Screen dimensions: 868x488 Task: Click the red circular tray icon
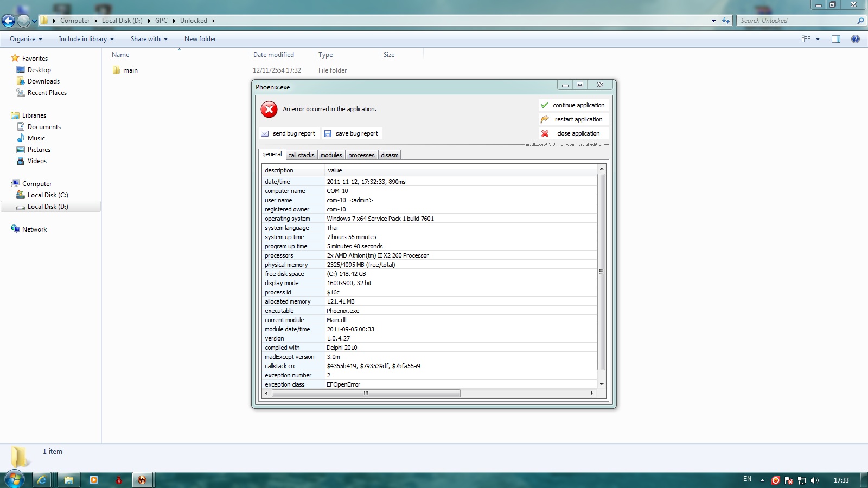click(776, 480)
